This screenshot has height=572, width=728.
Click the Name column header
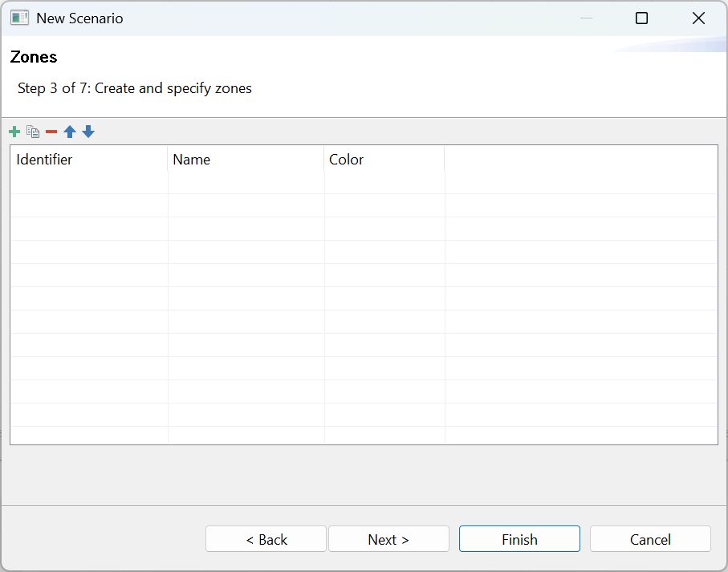click(x=246, y=159)
